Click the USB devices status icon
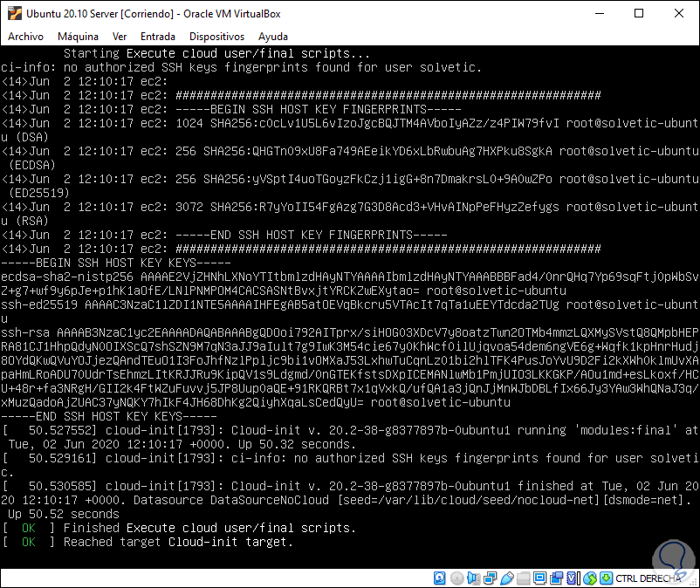 click(507, 578)
